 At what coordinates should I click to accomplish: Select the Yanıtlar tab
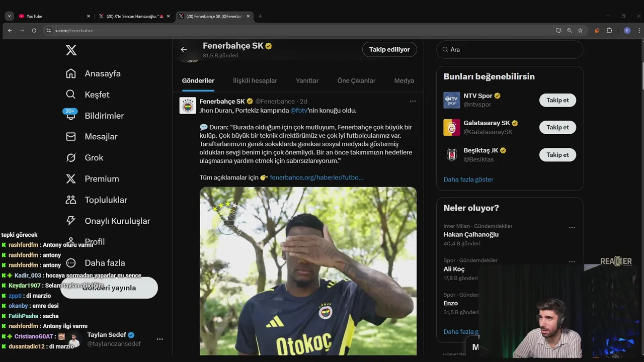tap(307, 80)
